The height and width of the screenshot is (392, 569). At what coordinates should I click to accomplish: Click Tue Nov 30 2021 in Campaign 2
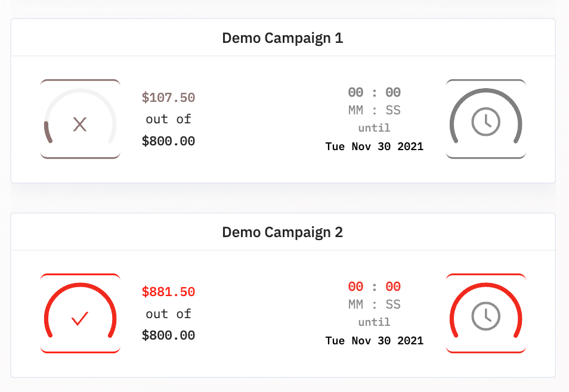point(375,341)
